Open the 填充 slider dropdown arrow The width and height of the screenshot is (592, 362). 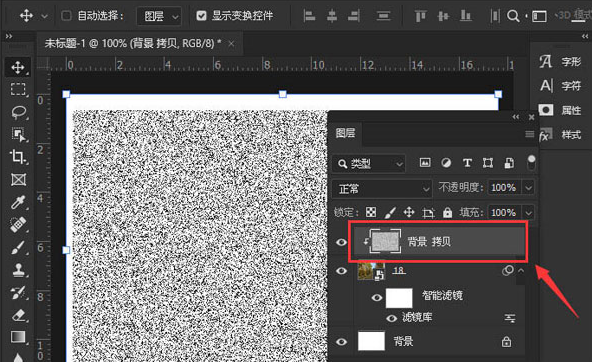click(529, 213)
